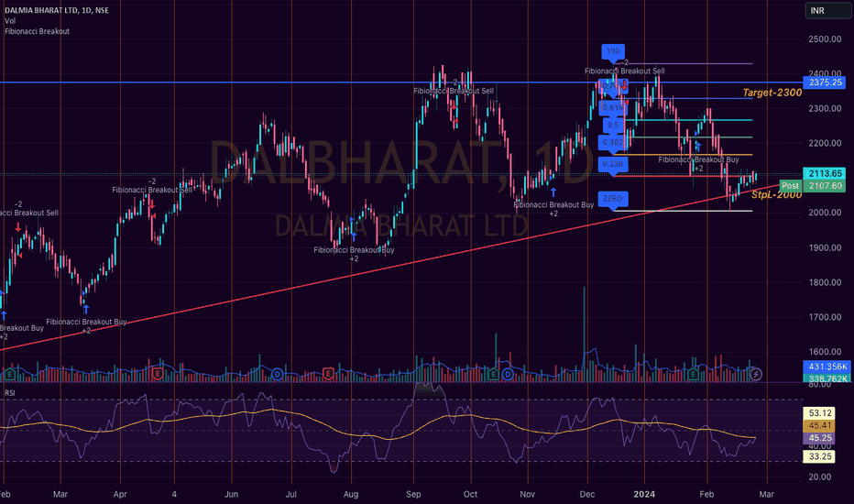Select the RSI pane legend
The height and width of the screenshot is (504, 854).
(10, 393)
